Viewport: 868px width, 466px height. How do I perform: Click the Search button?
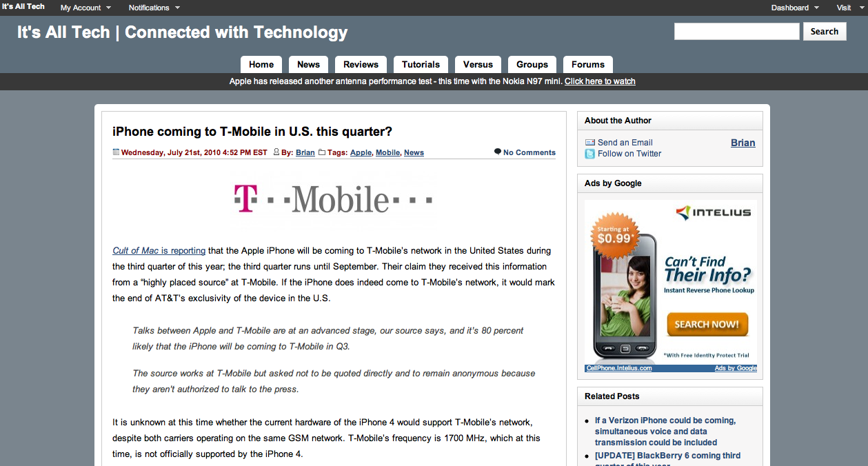[825, 31]
